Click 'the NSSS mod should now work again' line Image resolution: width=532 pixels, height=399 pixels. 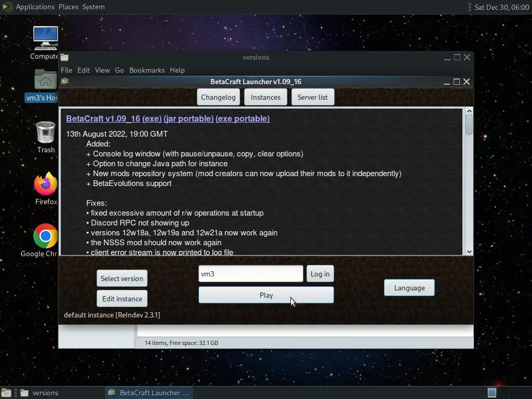click(x=154, y=243)
